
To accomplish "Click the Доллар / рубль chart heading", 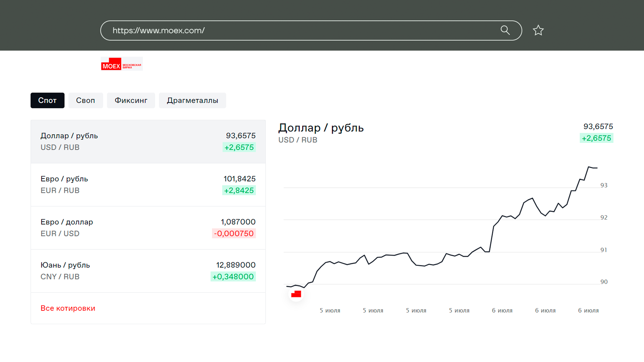I will pos(321,128).
